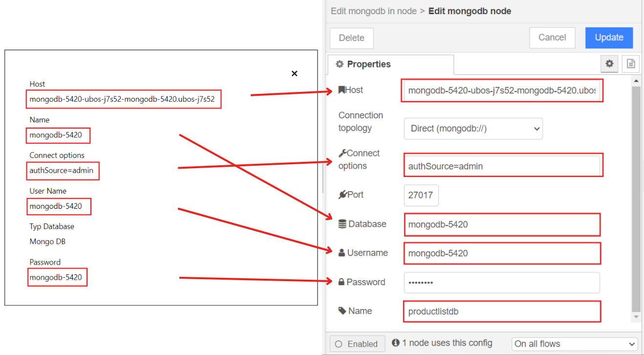Viewport: 644px width, 355px height.
Task: Click the key icon beside Name
Action: tap(342, 311)
